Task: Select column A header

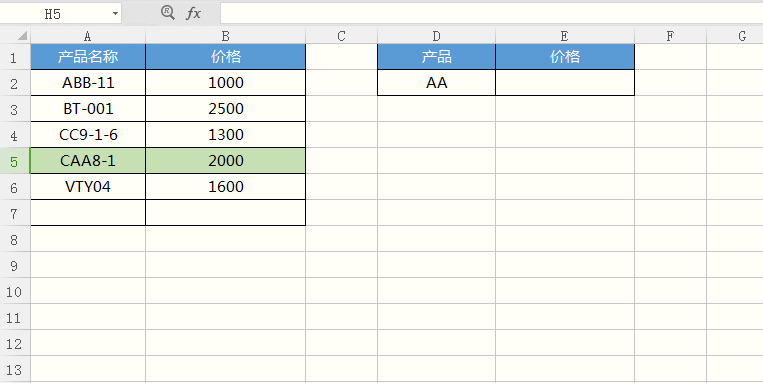Action: click(88, 36)
